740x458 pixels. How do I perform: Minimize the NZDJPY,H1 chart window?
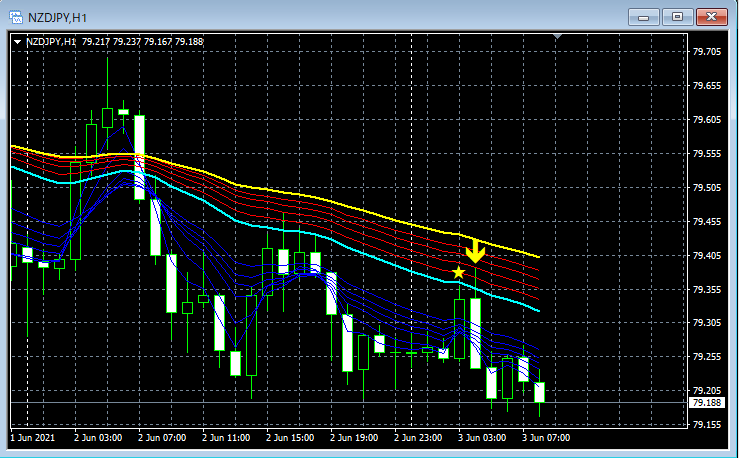pos(643,17)
